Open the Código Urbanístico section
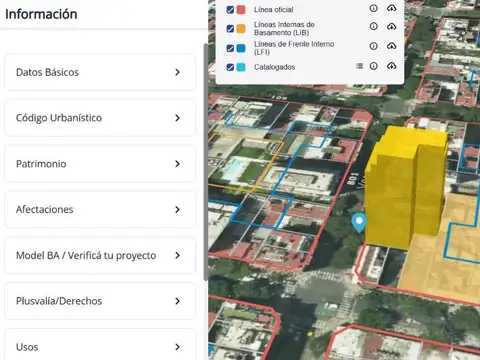The image size is (480, 360). [x=100, y=118]
